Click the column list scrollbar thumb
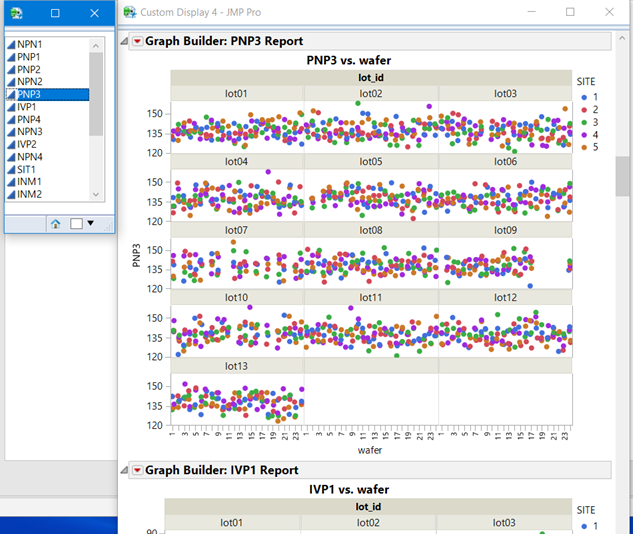 point(96,94)
